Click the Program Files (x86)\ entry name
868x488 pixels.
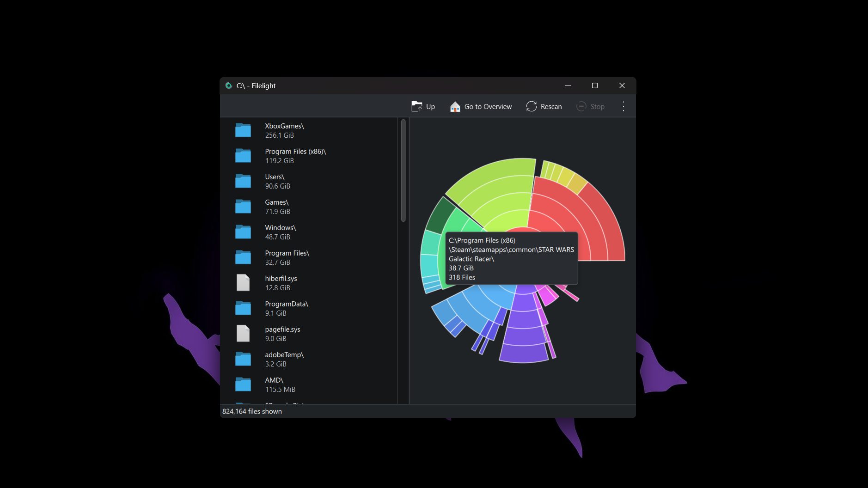click(295, 152)
